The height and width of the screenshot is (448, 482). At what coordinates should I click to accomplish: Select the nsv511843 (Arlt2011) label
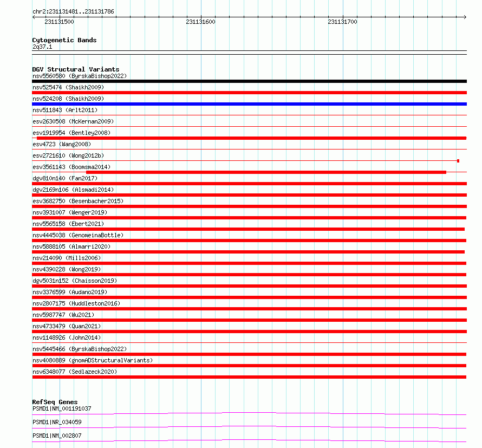65,110
